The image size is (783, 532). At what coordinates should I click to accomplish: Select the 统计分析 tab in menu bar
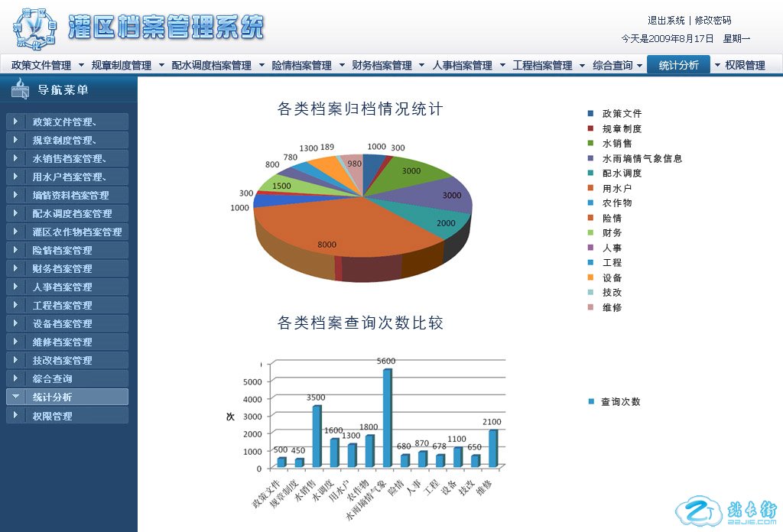click(678, 65)
